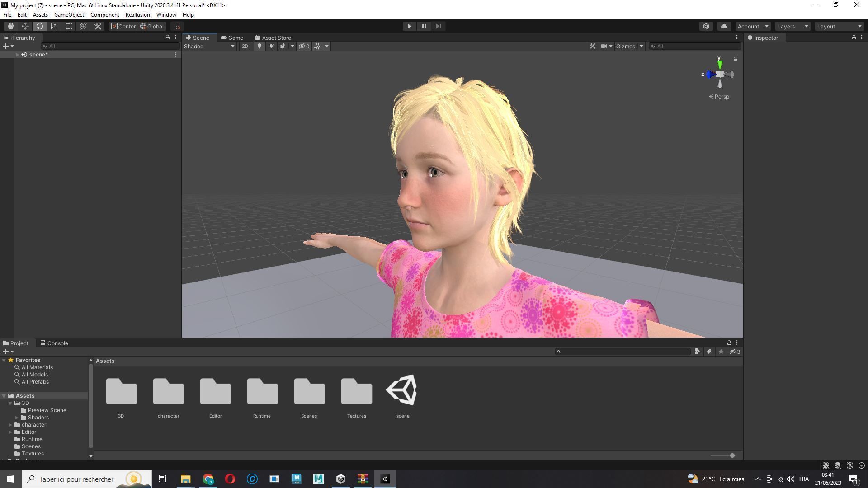
Task: Toggle scene audio
Action: tap(271, 46)
